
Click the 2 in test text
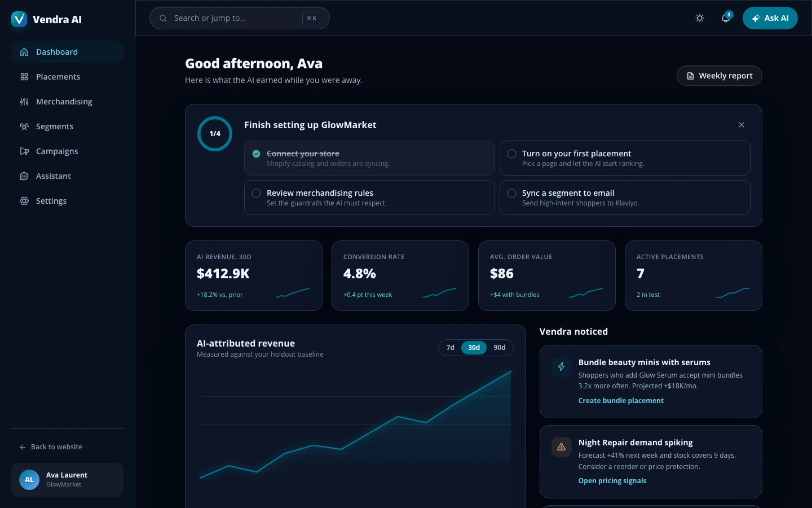pyautogui.click(x=648, y=295)
